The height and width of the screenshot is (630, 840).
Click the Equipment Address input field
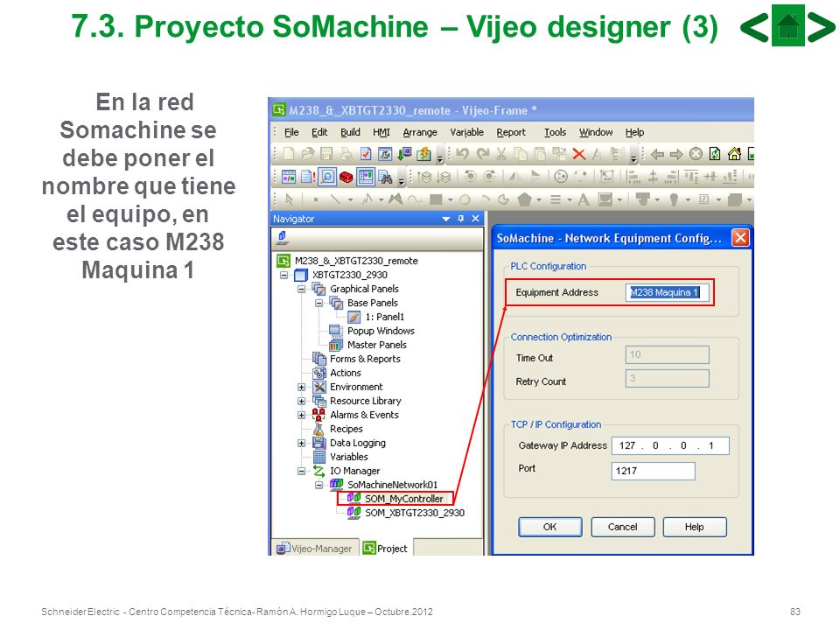pos(667,292)
